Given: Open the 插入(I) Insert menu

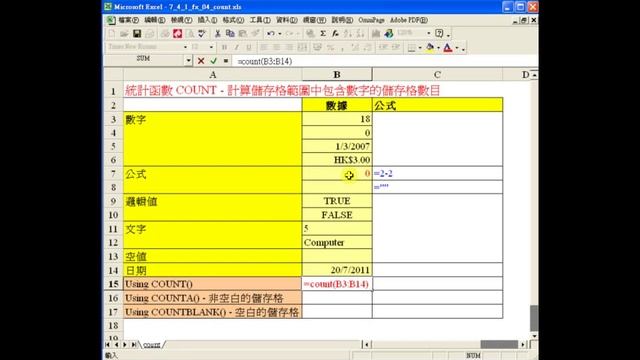Looking at the screenshot, I should [207, 20].
